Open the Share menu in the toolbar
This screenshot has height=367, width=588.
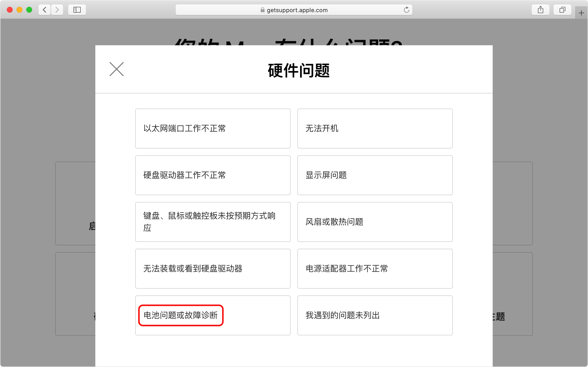(540, 10)
